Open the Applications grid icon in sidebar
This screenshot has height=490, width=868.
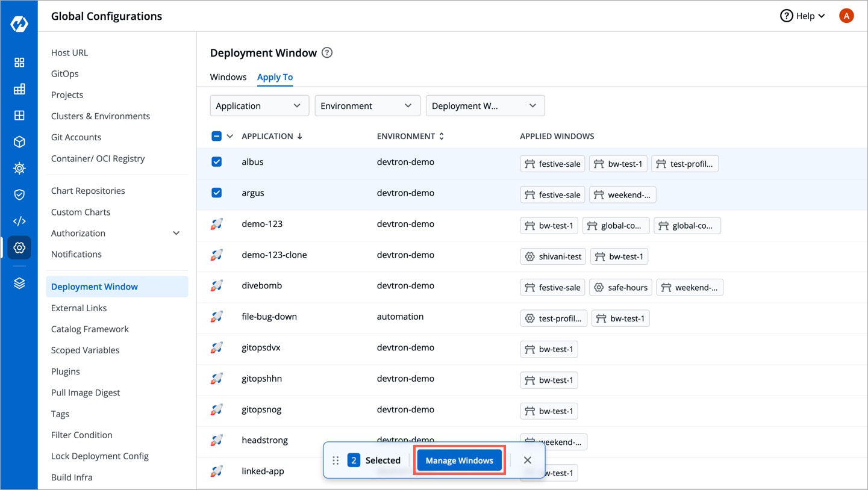click(x=19, y=62)
